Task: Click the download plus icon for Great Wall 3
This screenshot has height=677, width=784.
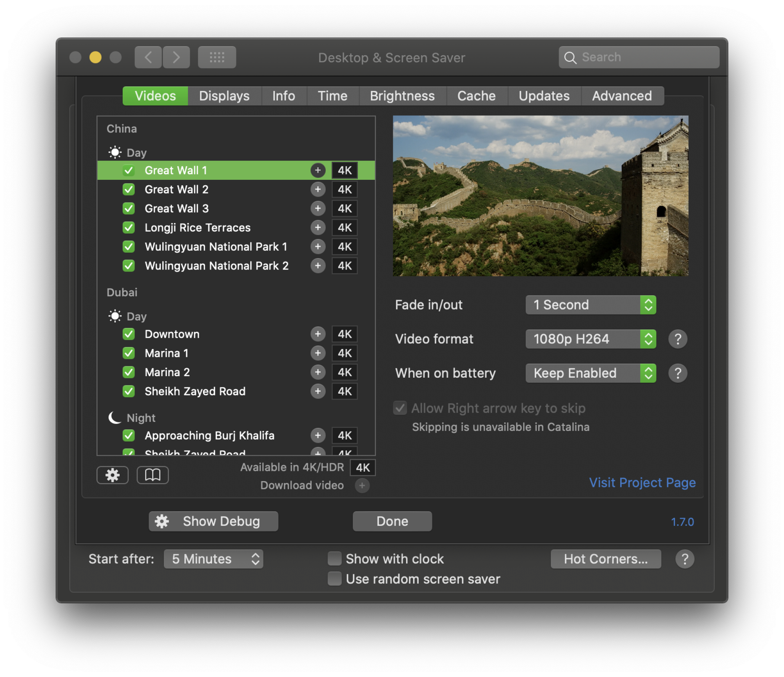Action: (x=318, y=208)
